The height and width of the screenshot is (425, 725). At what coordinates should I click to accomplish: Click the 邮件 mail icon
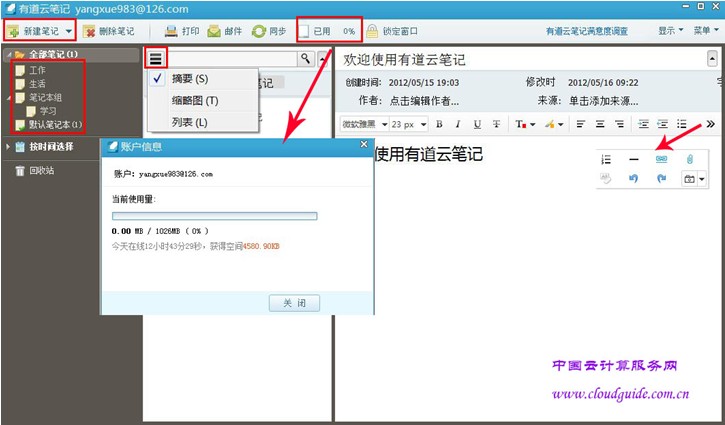tap(214, 31)
